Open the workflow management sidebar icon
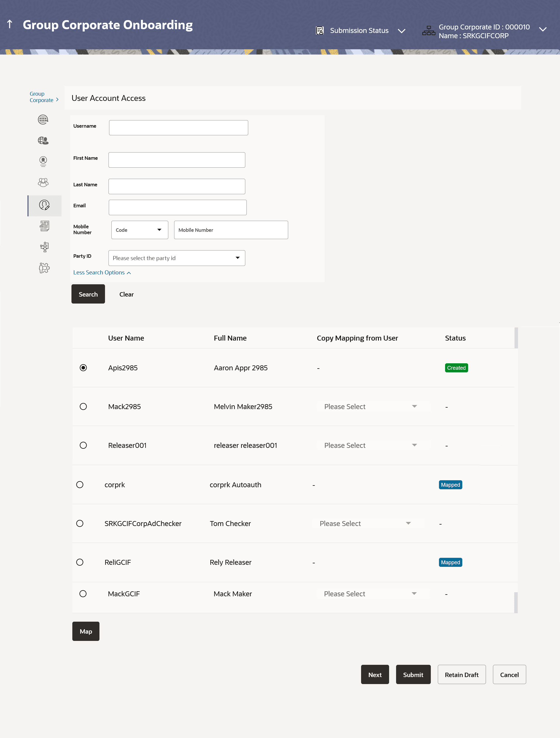This screenshot has width=560, height=738. 44,247
